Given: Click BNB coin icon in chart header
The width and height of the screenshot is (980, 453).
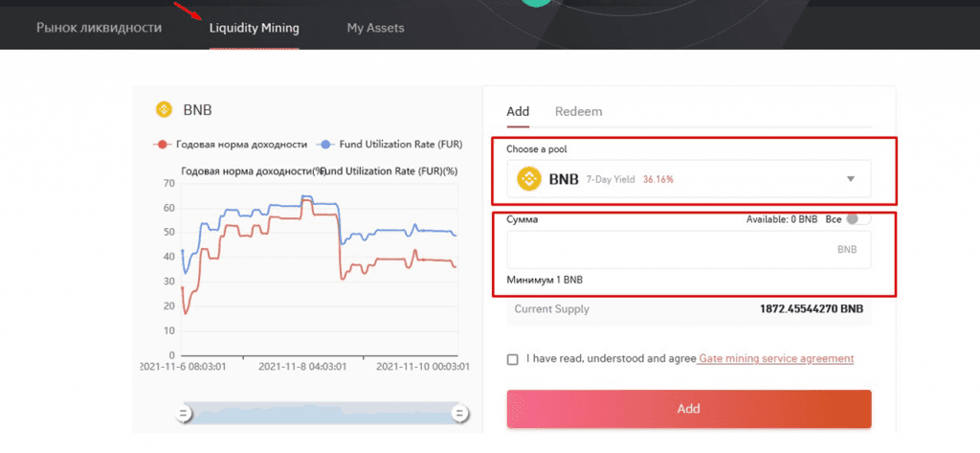Looking at the screenshot, I should pyautogui.click(x=164, y=110).
